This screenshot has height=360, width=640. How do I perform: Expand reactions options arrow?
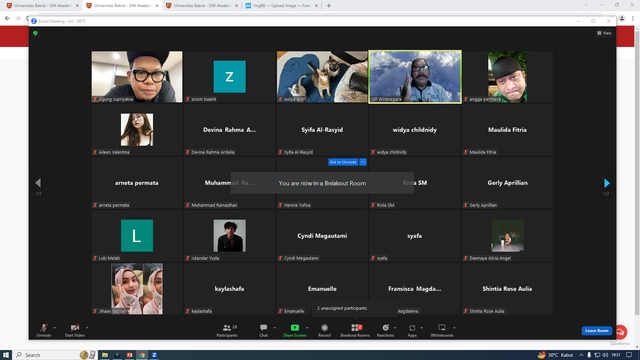point(395,327)
